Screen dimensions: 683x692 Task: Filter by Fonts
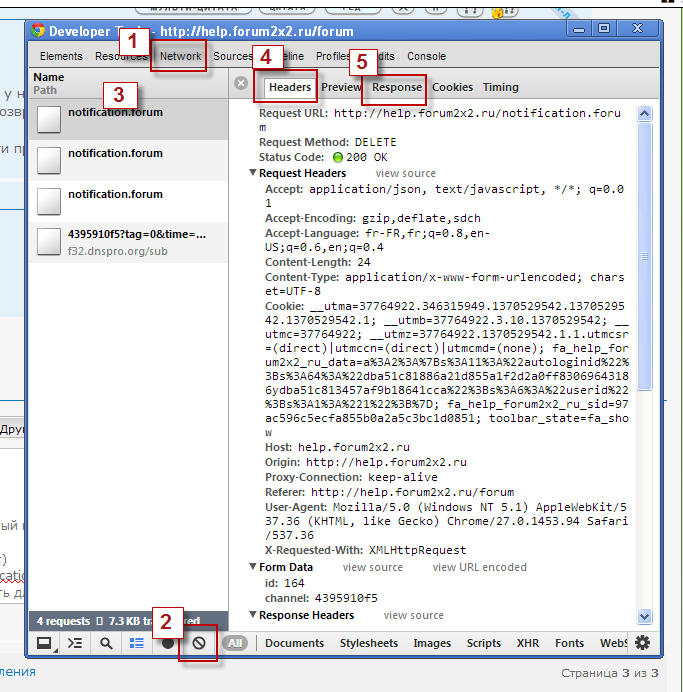pyautogui.click(x=569, y=643)
